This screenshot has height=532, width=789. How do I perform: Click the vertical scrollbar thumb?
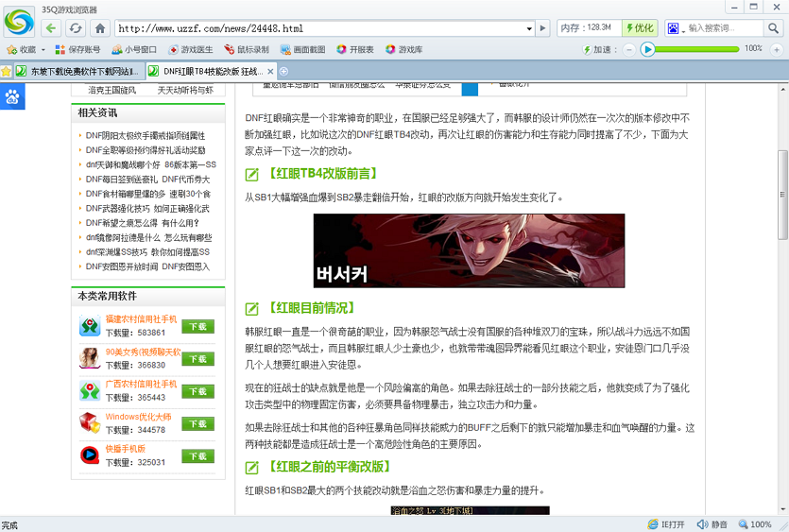[782, 195]
